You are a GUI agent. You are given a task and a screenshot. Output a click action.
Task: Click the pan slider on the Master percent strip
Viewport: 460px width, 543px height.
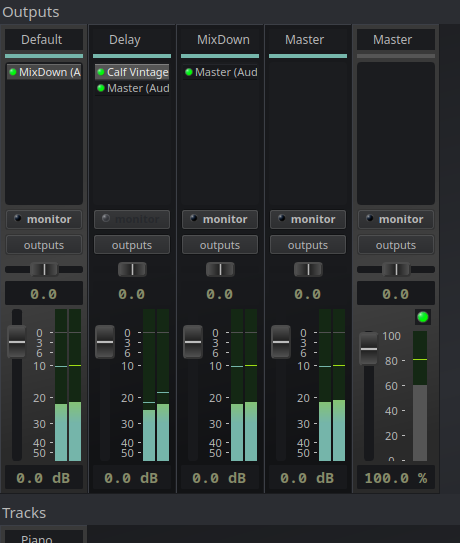coord(396,269)
